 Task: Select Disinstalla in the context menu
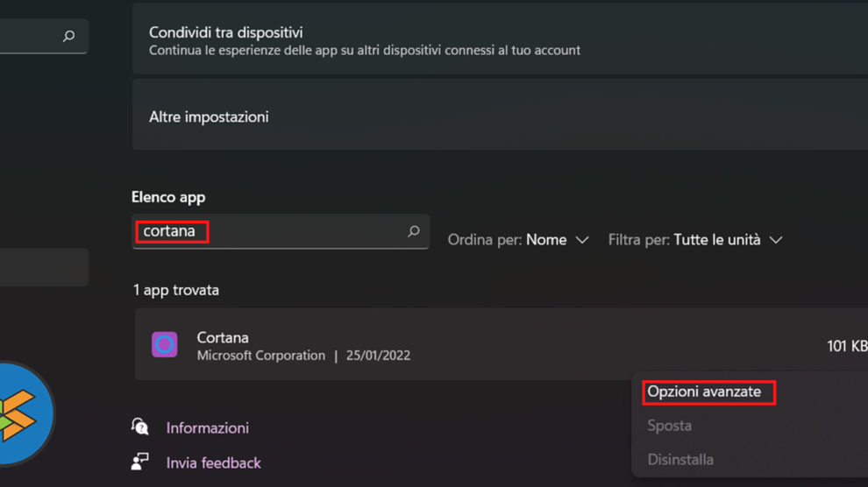[x=680, y=459]
